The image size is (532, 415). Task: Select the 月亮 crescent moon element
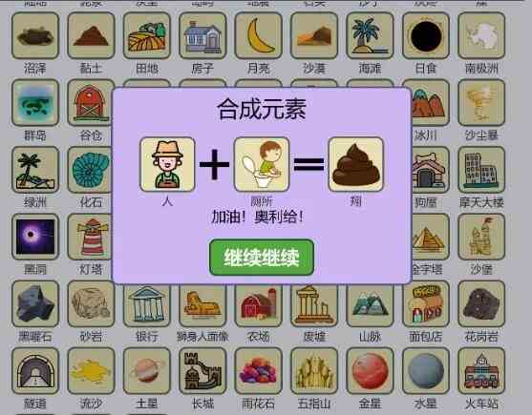click(x=259, y=35)
